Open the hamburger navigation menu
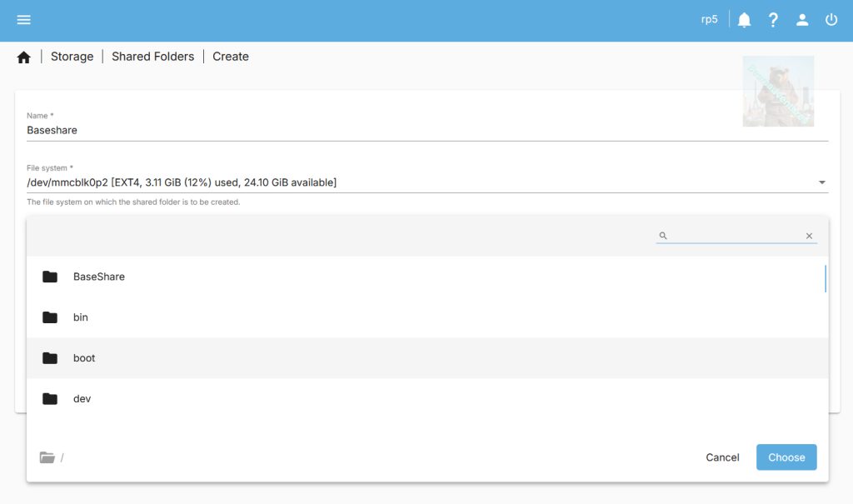853x504 pixels. coord(23,20)
